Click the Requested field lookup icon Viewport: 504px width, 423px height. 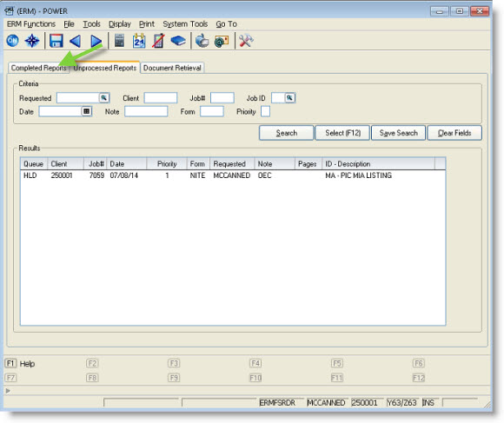(104, 97)
